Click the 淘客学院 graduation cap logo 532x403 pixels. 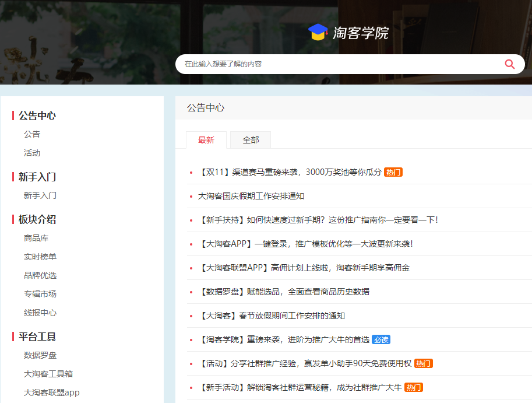tap(318, 33)
